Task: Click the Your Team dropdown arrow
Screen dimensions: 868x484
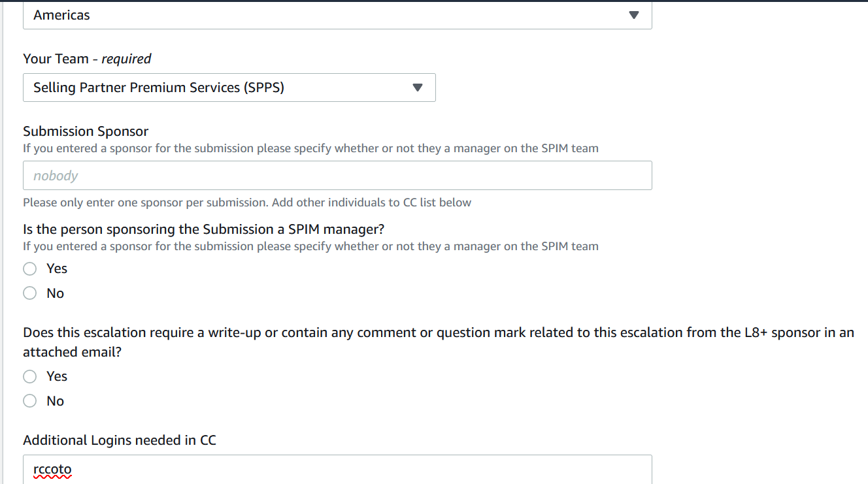Action: (418, 88)
